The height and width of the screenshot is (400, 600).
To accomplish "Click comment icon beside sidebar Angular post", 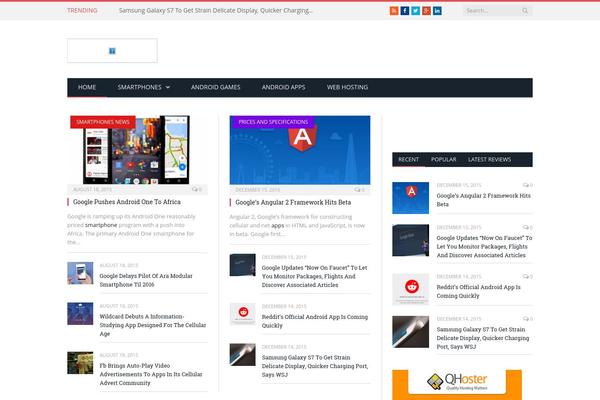I will [528, 185].
